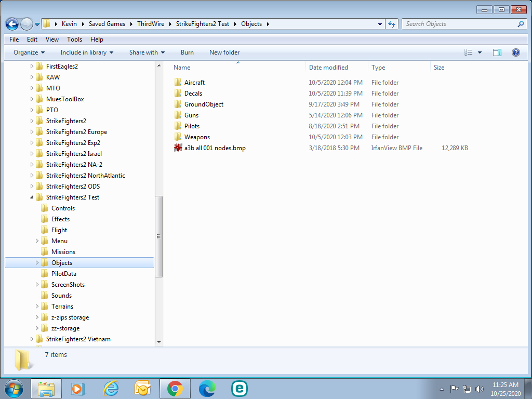Open the address bar history dropdown
This screenshot has width=532, height=399.
[380, 24]
